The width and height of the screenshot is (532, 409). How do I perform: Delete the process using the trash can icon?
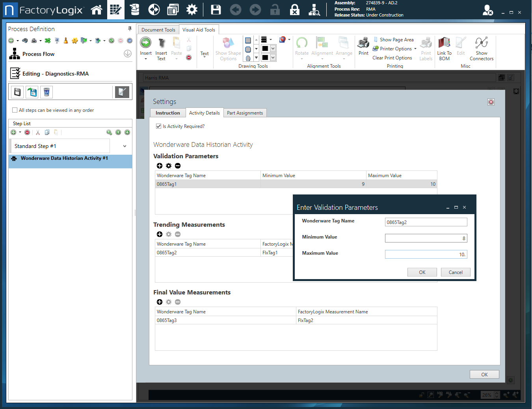(x=47, y=92)
